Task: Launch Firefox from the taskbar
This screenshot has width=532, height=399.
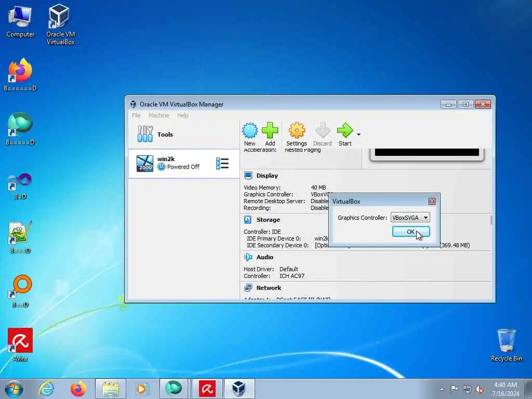Action: click(x=78, y=389)
